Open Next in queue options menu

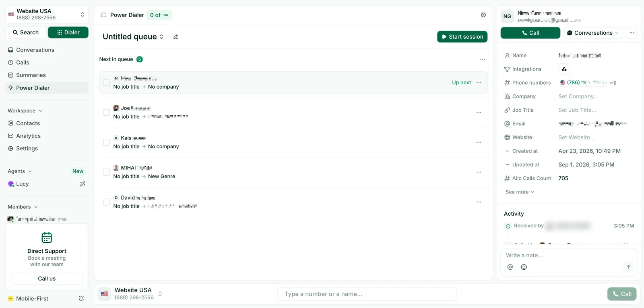point(483,59)
